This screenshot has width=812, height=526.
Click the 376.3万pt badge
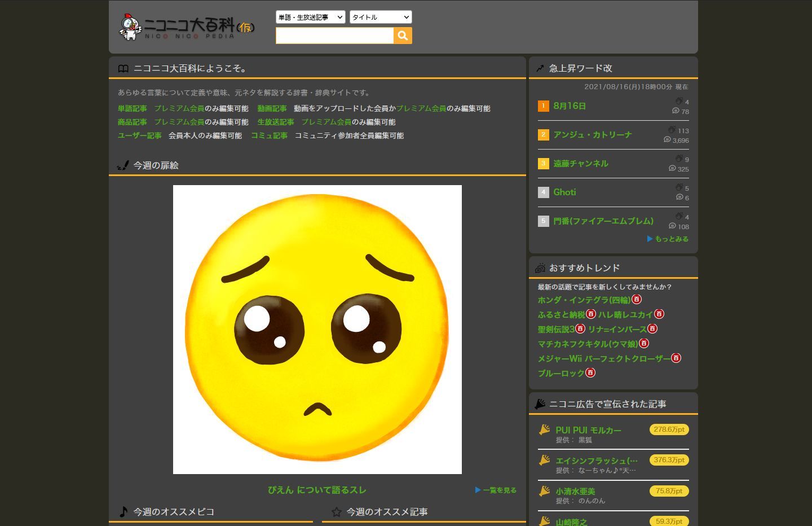(669, 460)
